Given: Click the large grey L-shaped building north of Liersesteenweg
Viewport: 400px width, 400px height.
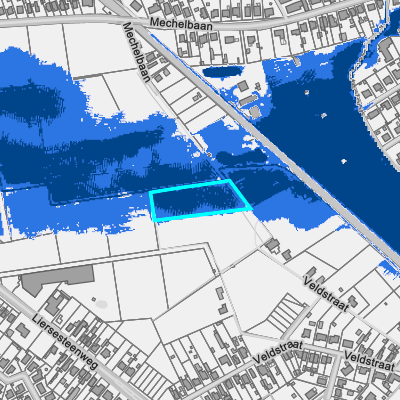Looking at the screenshot, I should point(57,279).
